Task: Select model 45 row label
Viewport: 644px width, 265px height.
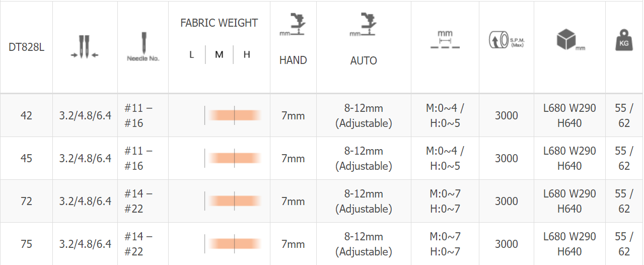Action: click(26, 158)
